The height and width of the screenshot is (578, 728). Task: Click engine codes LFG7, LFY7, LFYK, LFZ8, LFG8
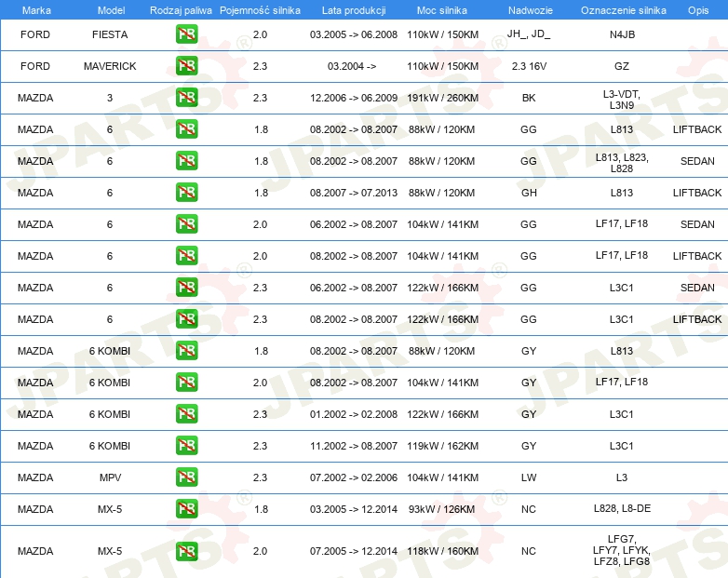(622, 550)
